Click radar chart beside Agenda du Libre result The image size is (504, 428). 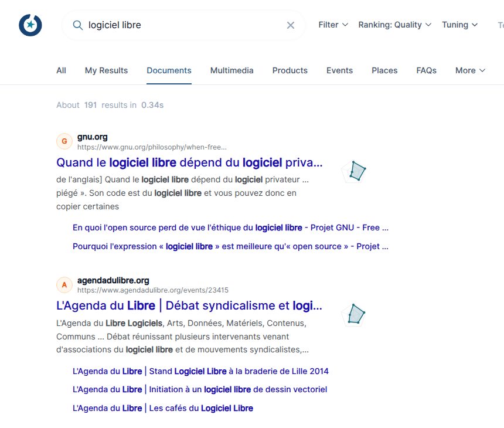click(x=353, y=315)
